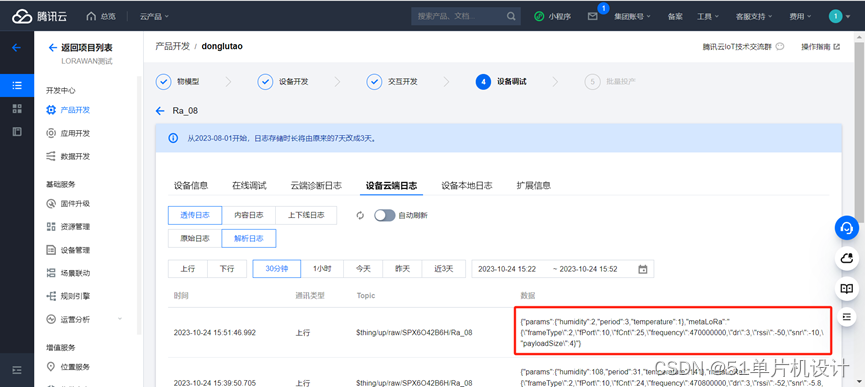The image size is (865, 387).
Task: Switch to the 设备云端日志 tab
Action: tap(392, 185)
